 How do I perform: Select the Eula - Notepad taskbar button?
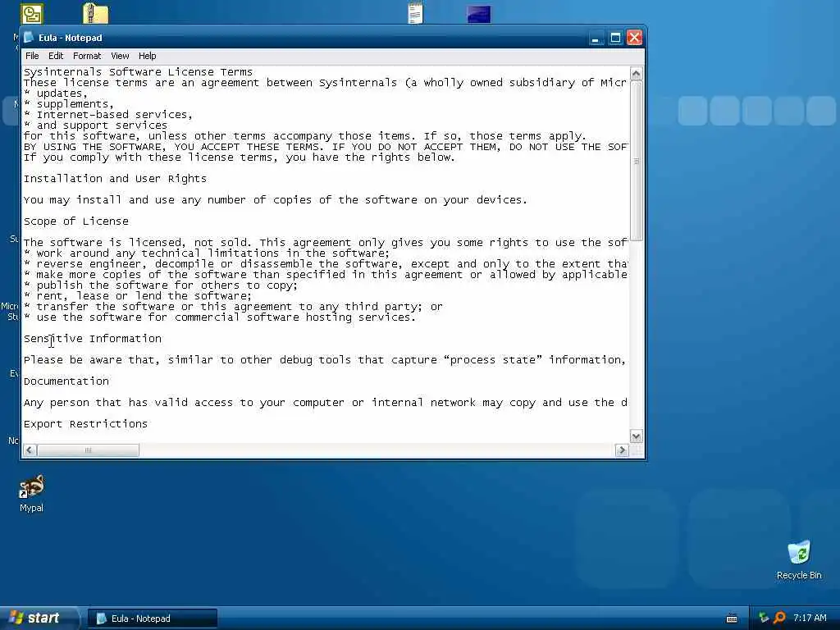tap(152, 619)
